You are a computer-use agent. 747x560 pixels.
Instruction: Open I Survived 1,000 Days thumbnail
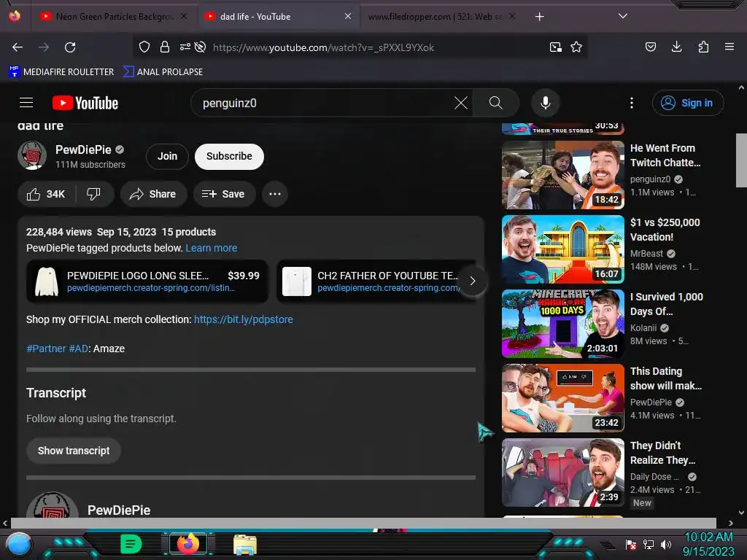pos(562,323)
